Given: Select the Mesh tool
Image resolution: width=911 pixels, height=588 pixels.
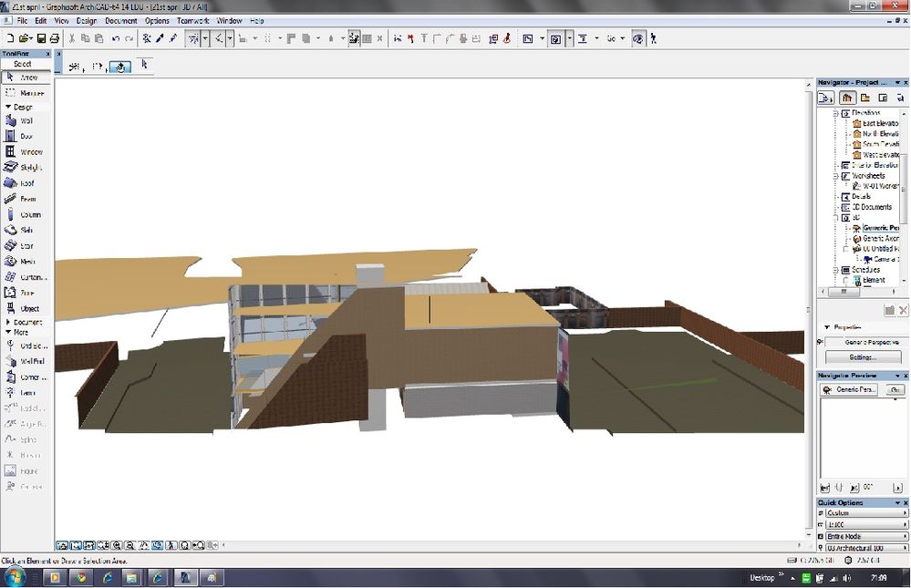Looking at the screenshot, I should pos(25,262).
